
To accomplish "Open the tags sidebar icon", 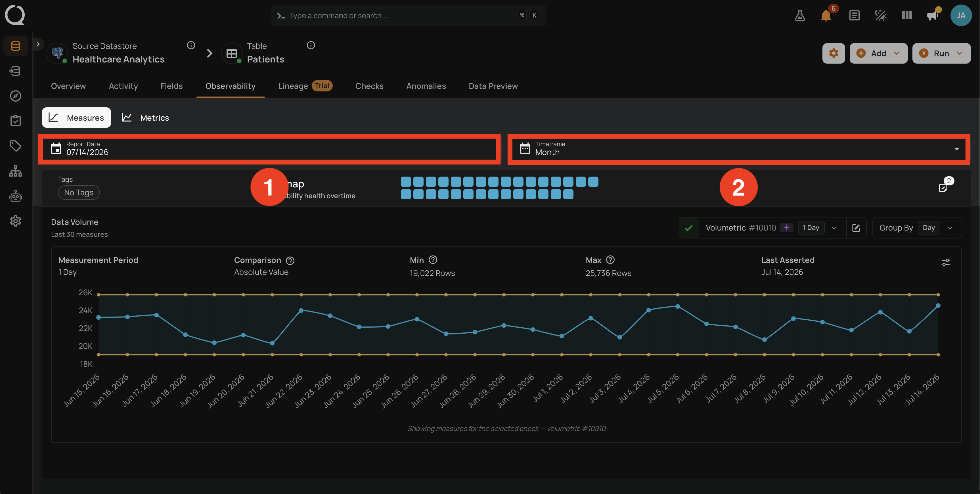I will click(16, 146).
